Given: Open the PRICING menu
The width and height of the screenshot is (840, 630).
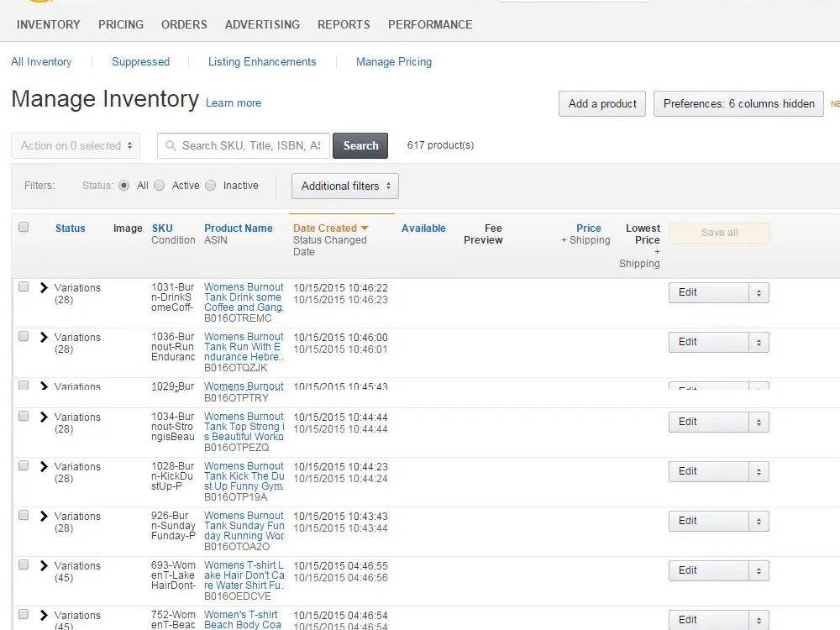Looking at the screenshot, I should [120, 24].
